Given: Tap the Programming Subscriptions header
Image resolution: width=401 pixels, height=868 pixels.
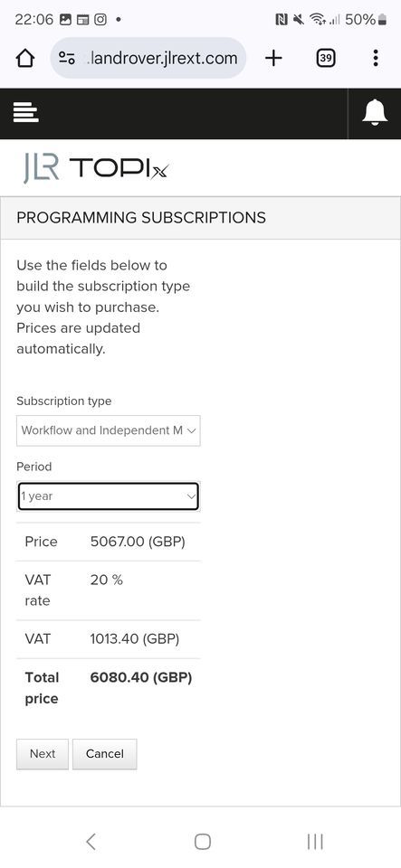Looking at the screenshot, I should 141,218.
